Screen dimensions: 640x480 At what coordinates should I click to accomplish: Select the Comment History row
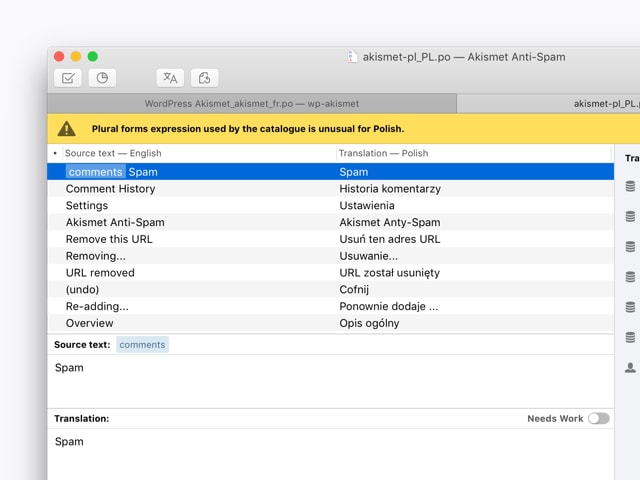[110, 189]
